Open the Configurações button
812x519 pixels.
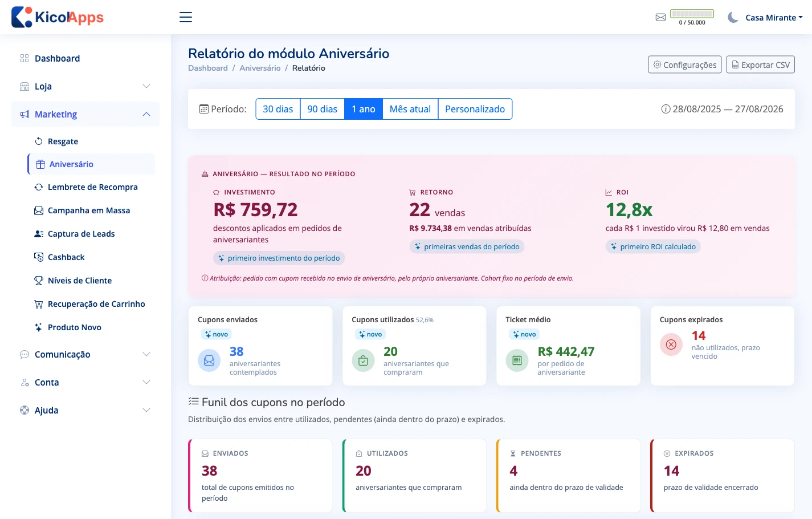pos(685,64)
